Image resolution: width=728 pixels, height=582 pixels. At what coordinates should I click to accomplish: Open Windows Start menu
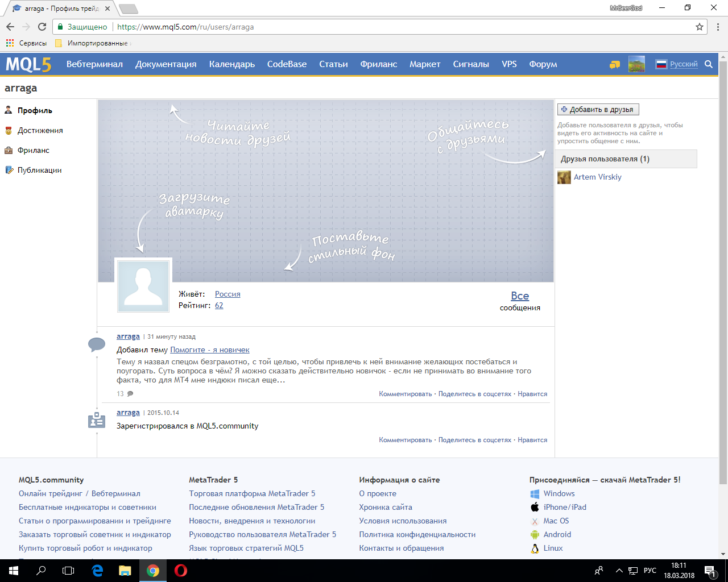(14, 571)
